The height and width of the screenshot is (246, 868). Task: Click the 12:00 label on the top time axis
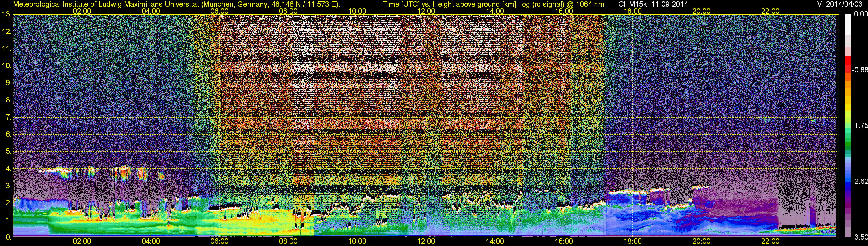tap(426, 11)
